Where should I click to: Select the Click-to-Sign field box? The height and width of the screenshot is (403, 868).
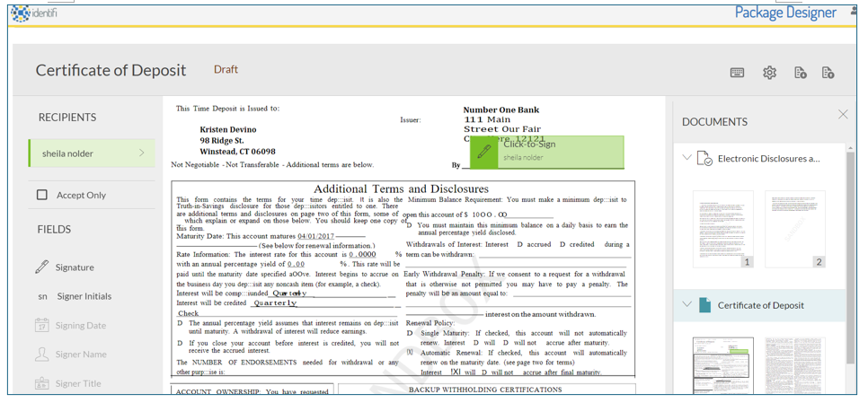coord(547,152)
